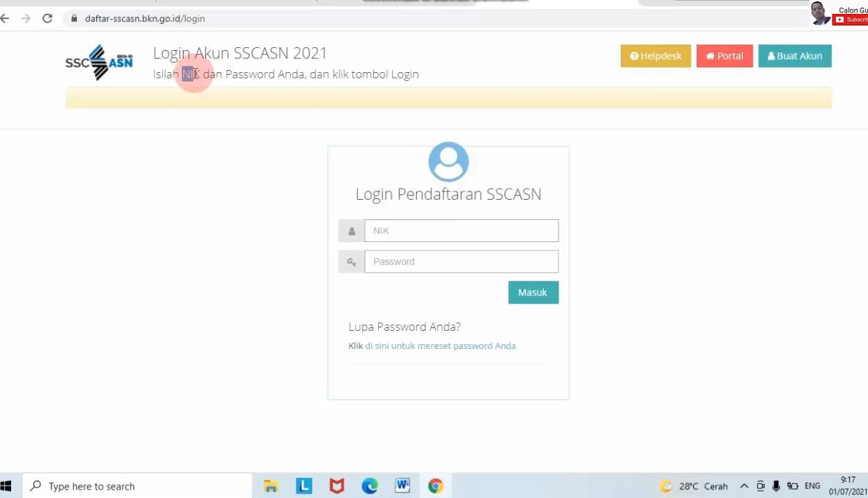Open the blue L app in taskbar
Viewport: 868px width, 498px height.
pos(304,486)
